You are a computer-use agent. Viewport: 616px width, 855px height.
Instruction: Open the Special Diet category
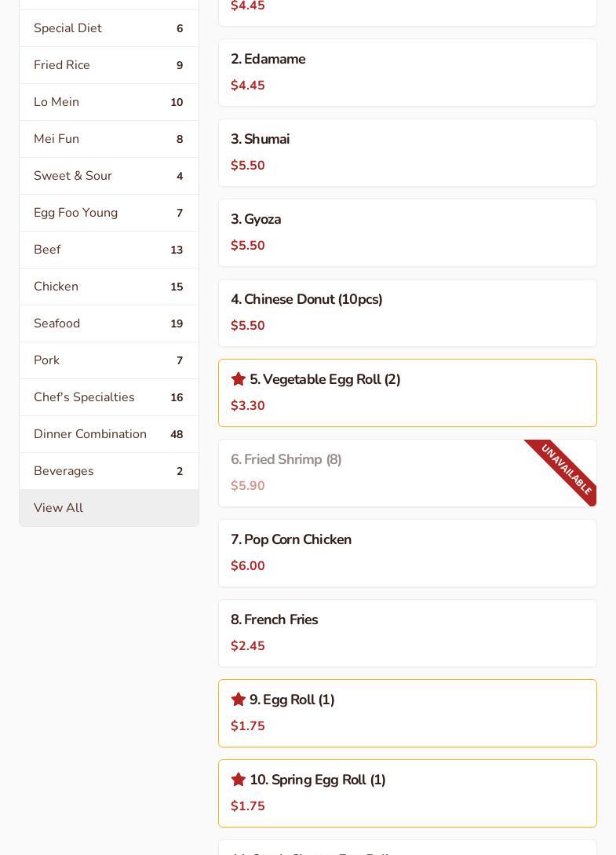point(108,28)
